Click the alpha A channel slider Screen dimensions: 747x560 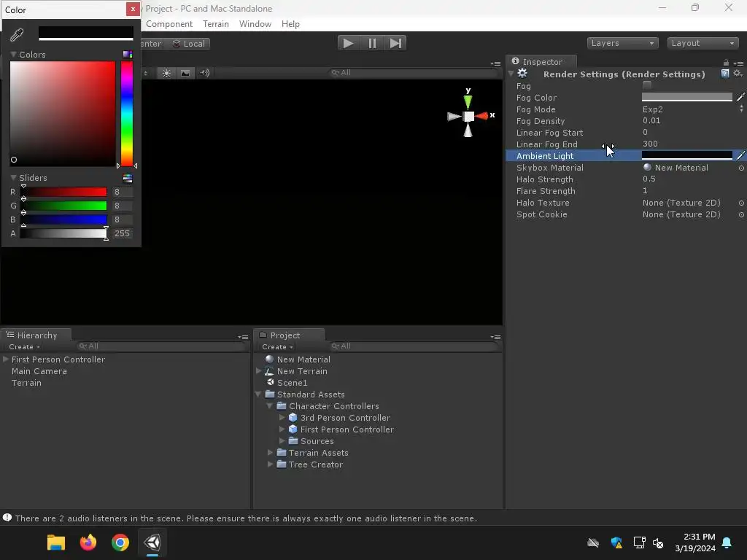[63, 233]
